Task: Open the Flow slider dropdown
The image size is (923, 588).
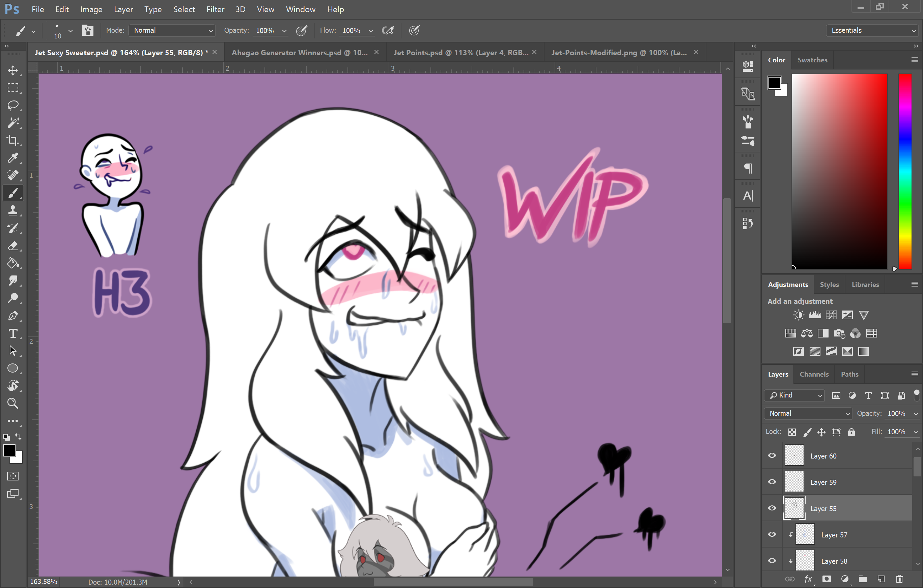Action: 371,31
